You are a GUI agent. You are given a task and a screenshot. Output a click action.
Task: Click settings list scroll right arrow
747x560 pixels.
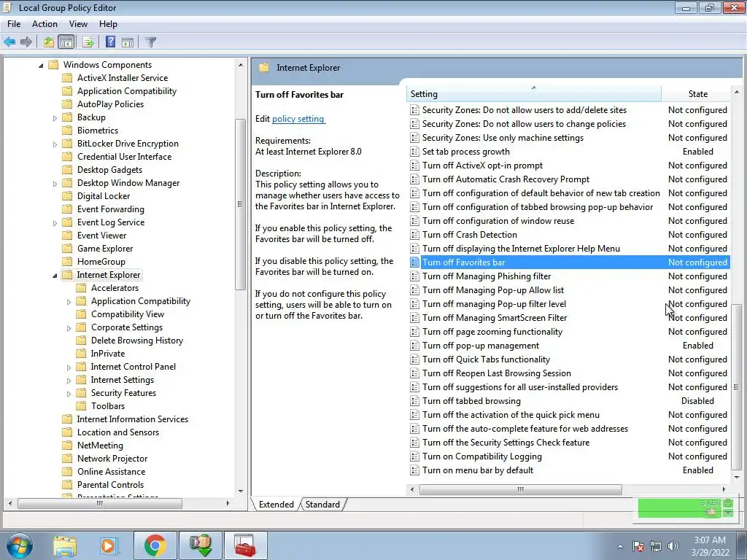[724, 489]
